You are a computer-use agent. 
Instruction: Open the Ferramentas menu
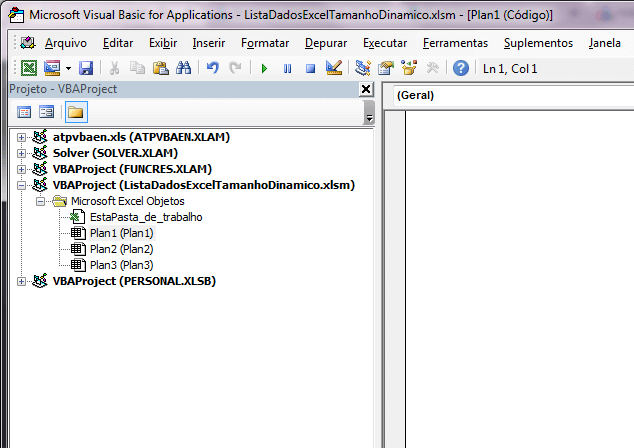pos(455,43)
